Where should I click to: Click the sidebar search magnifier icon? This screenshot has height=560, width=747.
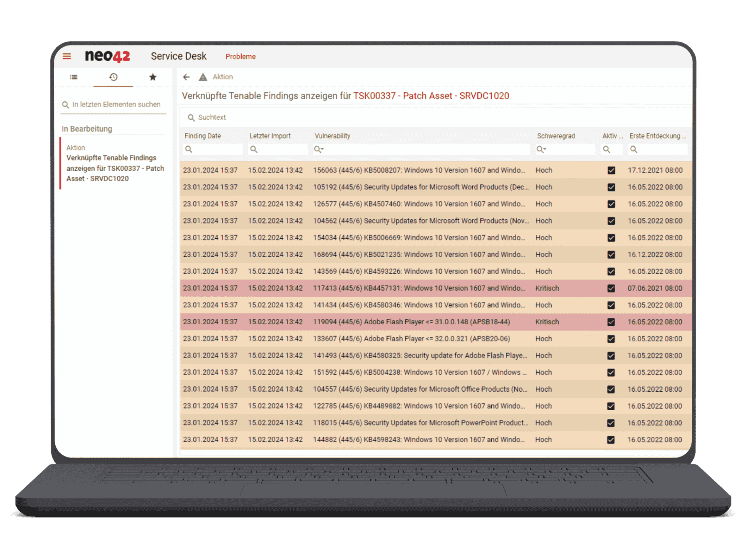65,105
